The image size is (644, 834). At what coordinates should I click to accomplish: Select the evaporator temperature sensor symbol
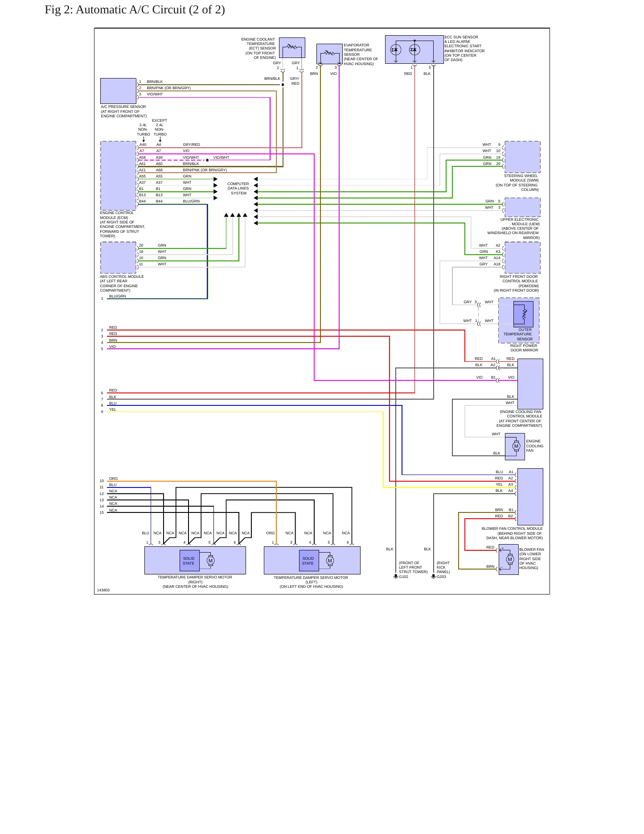[x=329, y=54]
